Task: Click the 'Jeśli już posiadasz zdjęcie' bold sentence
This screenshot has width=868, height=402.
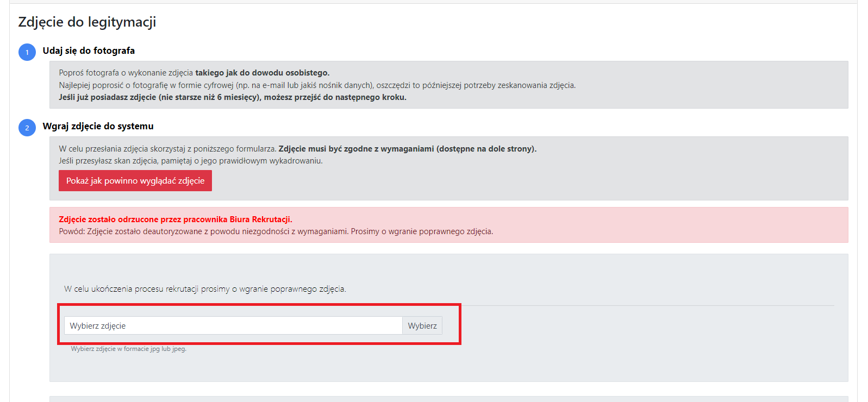Action: pyautogui.click(x=233, y=97)
